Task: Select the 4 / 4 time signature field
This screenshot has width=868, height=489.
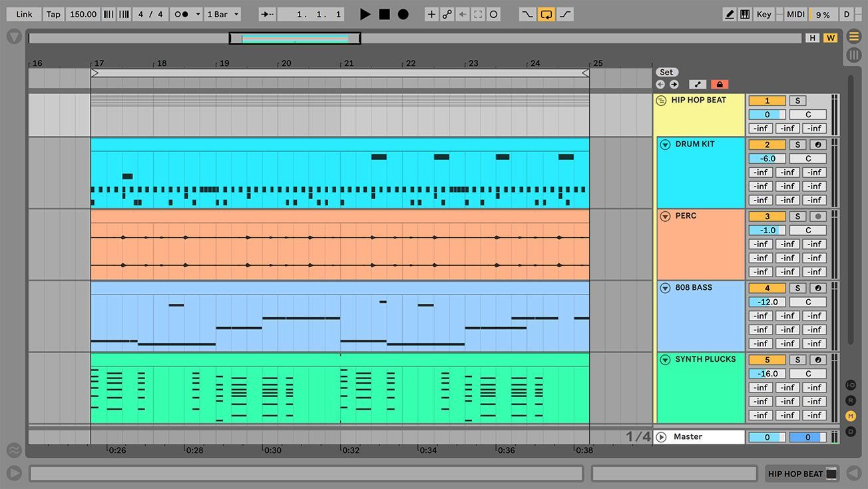Action: click(x=150, y=14)
